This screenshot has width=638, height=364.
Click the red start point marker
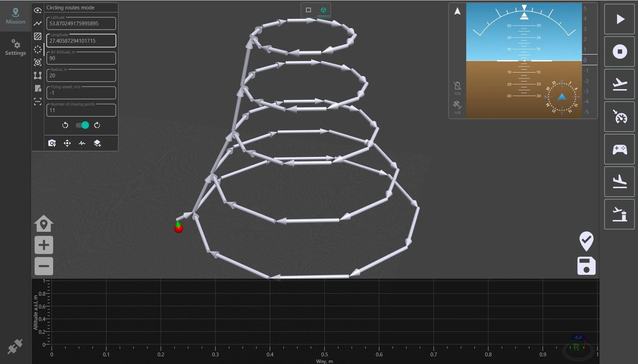(x=179, y=228)
